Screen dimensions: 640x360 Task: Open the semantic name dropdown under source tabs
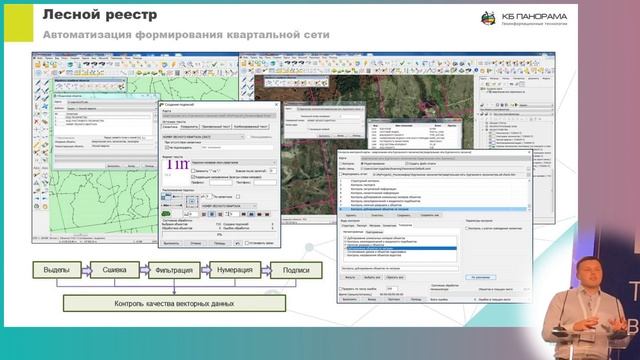coord(203,137)
